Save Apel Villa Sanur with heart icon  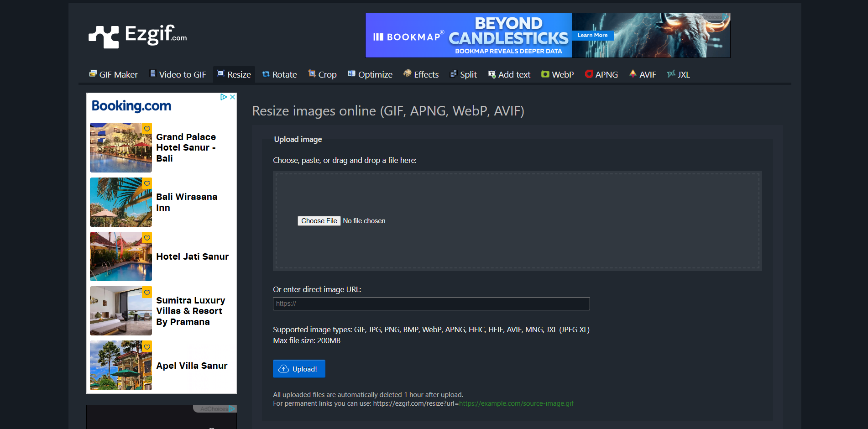tap(147, 346)
